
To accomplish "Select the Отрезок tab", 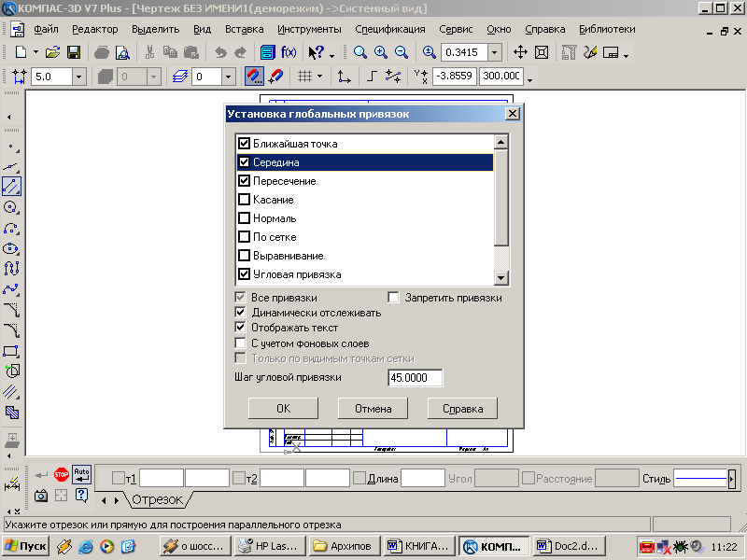I will (x=157, y=499).
